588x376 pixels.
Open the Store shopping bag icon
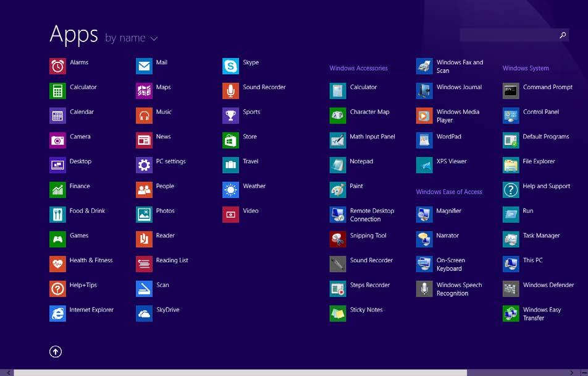pos(230,140)
